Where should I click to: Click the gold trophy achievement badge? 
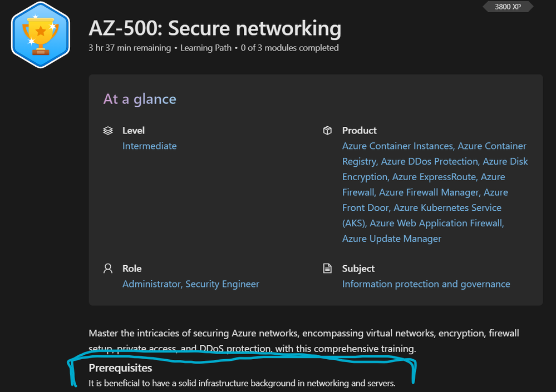[x=40, y=35]
